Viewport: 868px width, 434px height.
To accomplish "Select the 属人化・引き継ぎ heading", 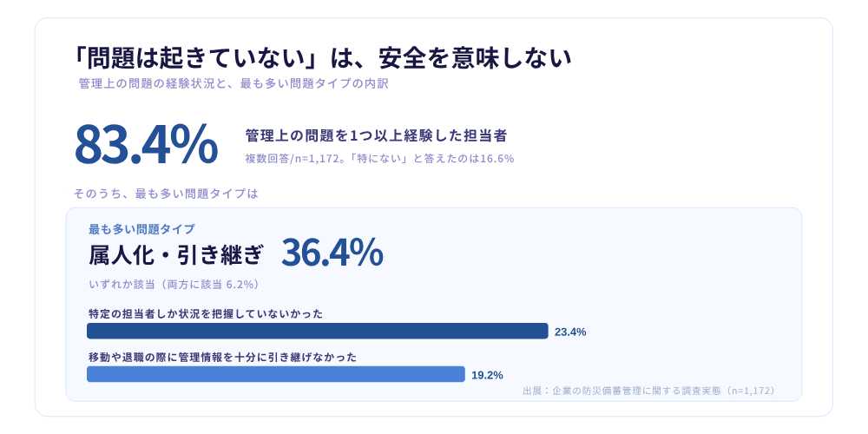I will tap(176, 255).
